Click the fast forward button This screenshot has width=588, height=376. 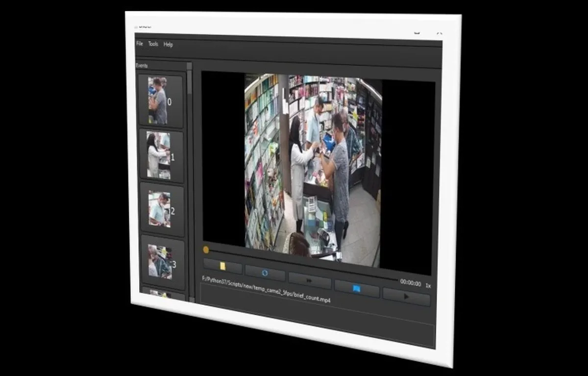[309, 280]
